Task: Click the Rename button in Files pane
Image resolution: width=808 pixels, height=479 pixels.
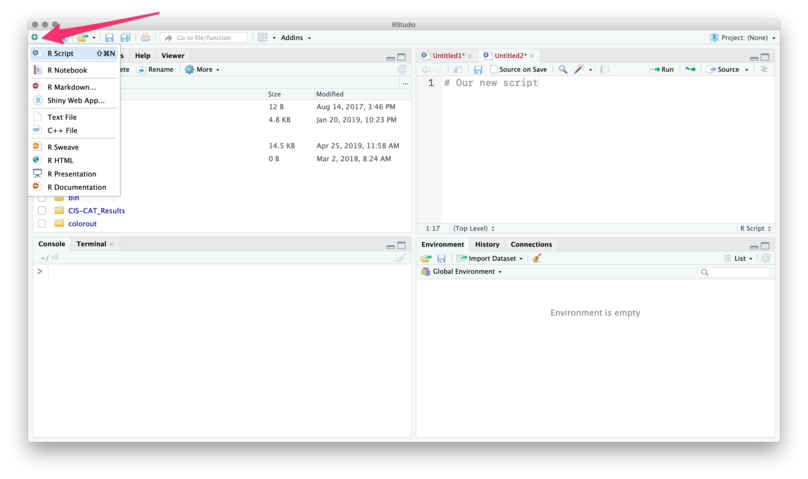Action: tap(155, 70)
